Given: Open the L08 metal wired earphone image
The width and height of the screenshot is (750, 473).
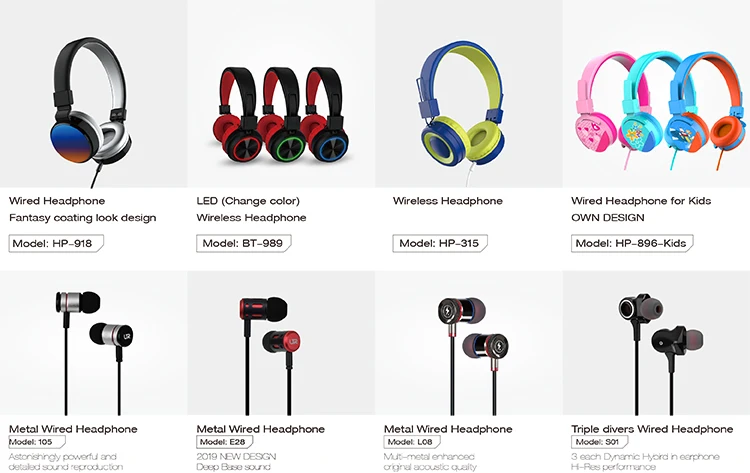Looking at the screenshot, I should [469, 343].
